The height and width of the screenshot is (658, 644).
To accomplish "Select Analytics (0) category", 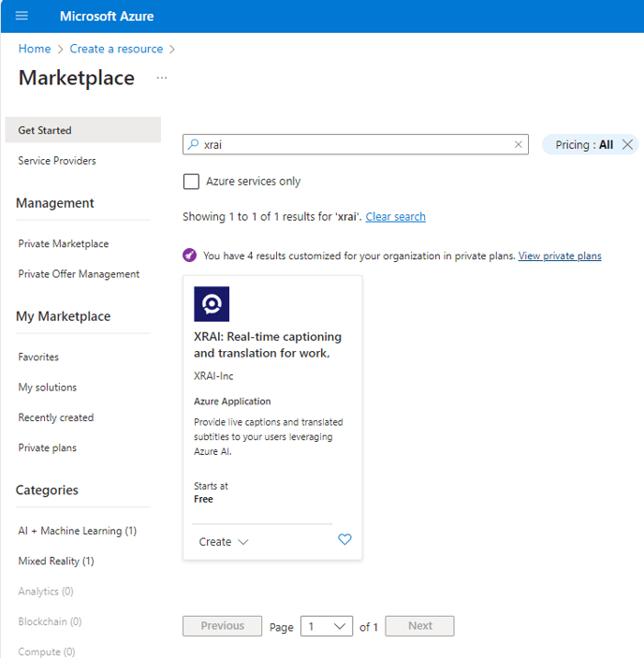I will click(x=46, y=592).
